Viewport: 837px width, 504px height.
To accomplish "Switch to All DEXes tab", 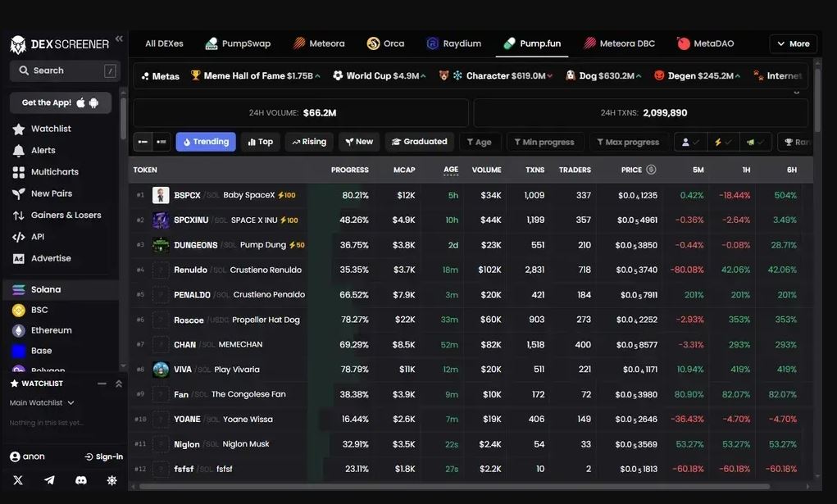I will coord(164,43).
